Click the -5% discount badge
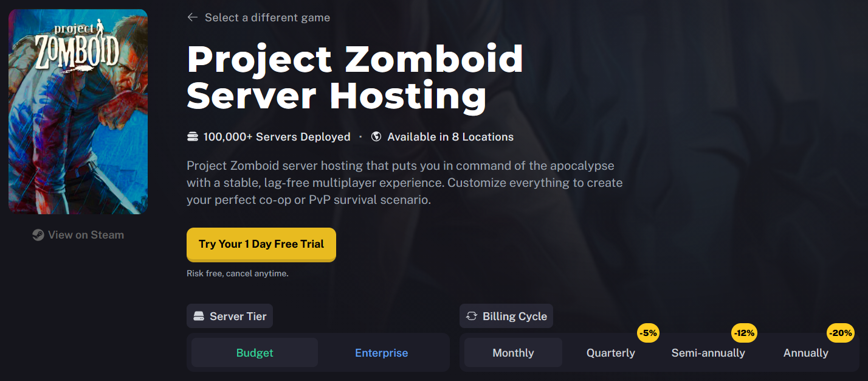This screenshot has height=381, width=868. [649, 333]
